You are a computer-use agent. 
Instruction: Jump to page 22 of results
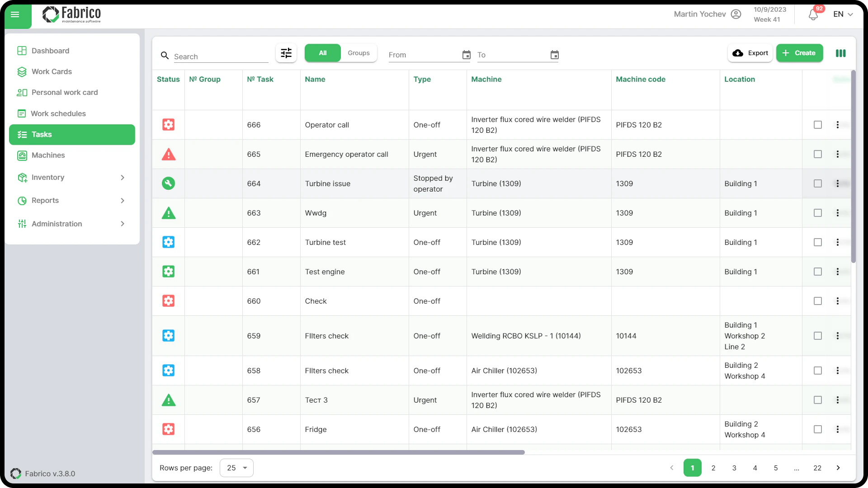point(817,468)
